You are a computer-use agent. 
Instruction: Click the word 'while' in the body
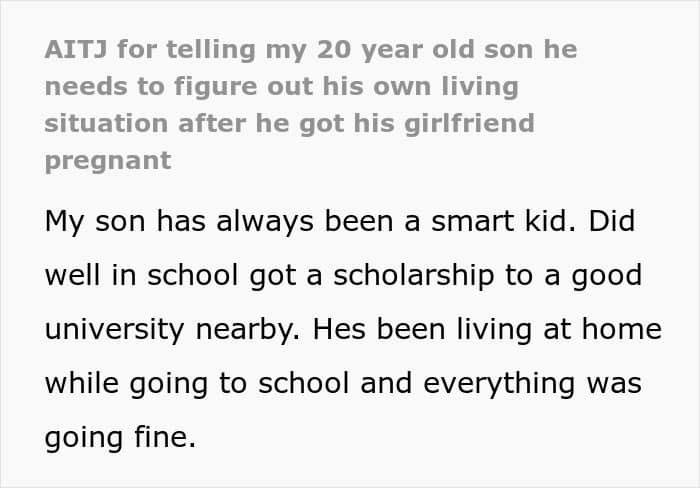(x=81, y=383)
